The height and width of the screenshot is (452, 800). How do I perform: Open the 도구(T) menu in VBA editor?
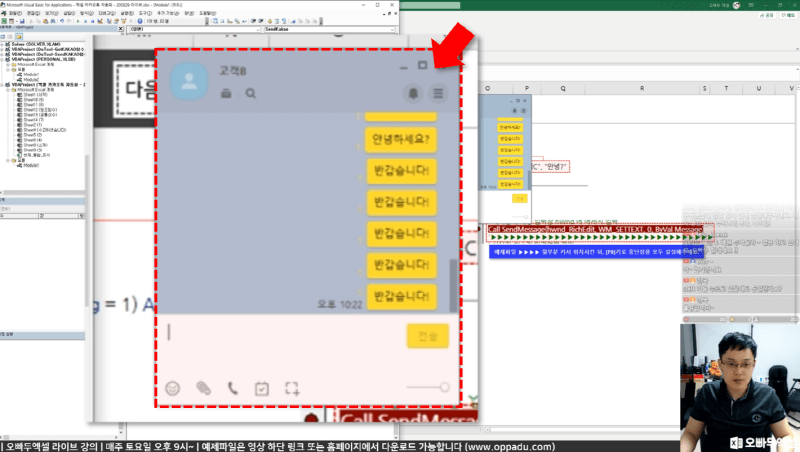145,13
